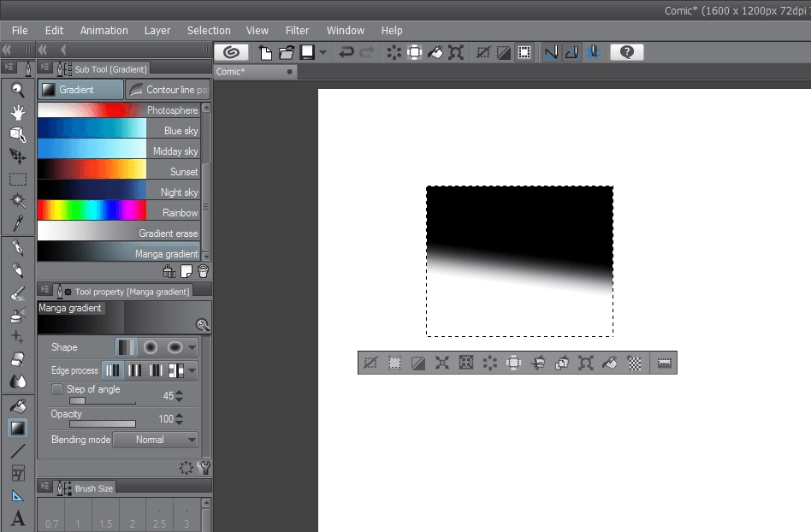The width and height of the screenshot is (811, 532).
Task: Click the Open file folder icon
Action: pos(286,52)
